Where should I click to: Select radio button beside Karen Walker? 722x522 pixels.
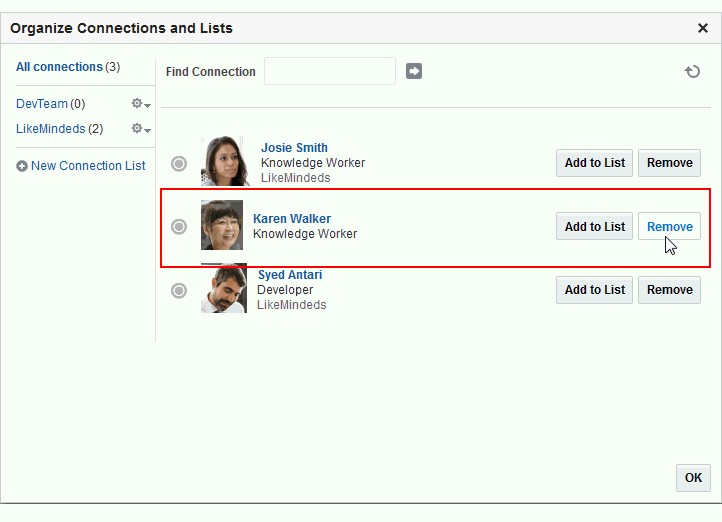coord(179,227)
